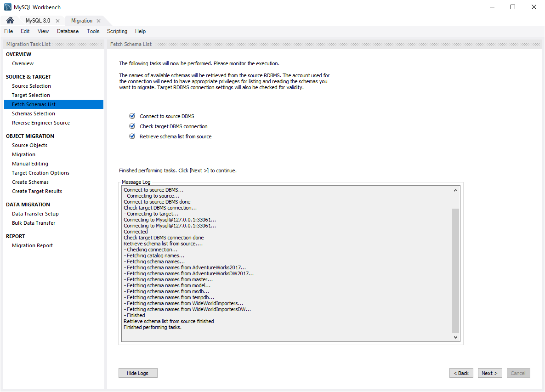Open the Scripting menu
Image resolution: width=545 pixels, height=392 pixels.
tap(117, 31)
